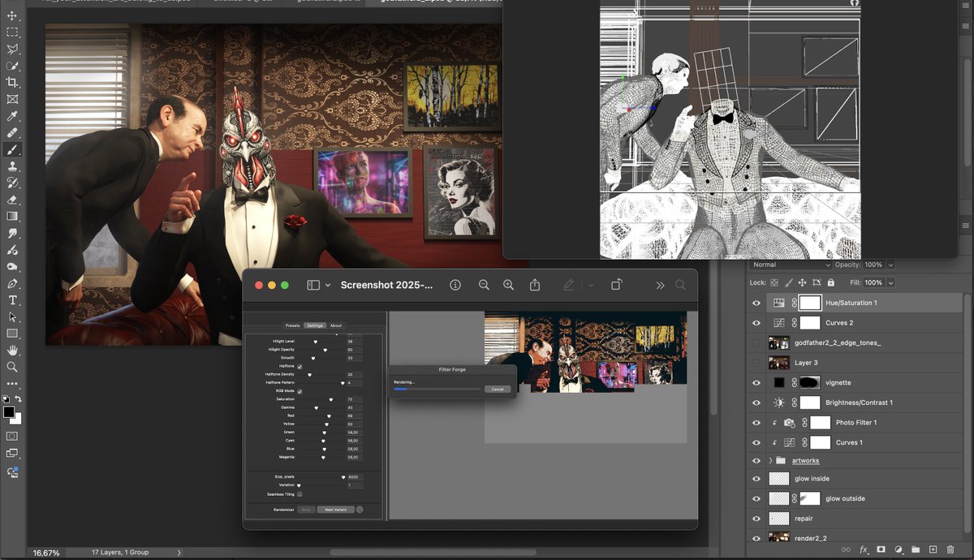Zoom in in the Preview window
The height and width of the screenshot is (560, 974).
509,285
